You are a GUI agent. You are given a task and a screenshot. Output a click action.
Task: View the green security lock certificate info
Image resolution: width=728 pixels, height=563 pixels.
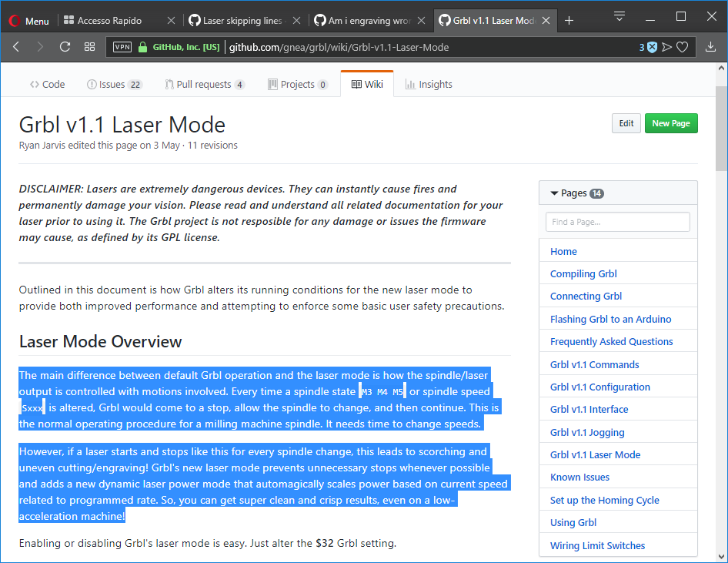click(143, 47)
